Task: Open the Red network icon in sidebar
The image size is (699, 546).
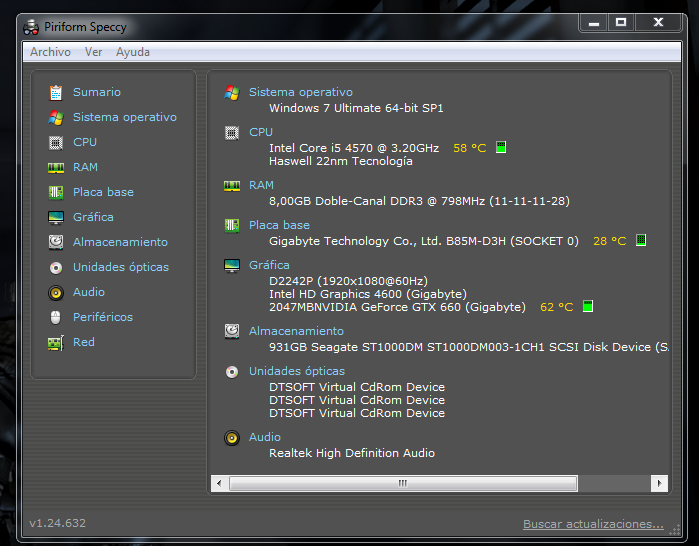Action: [x=56, y=342]
